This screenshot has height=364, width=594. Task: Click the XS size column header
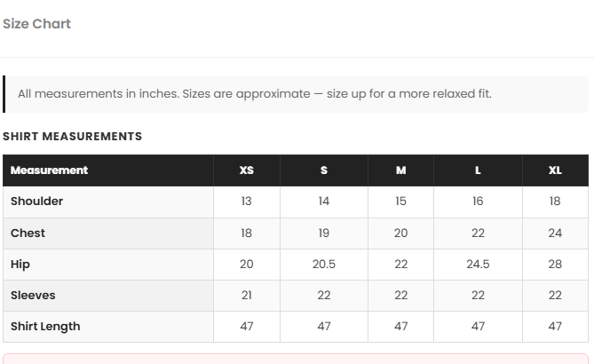click(x=247, y=170)
